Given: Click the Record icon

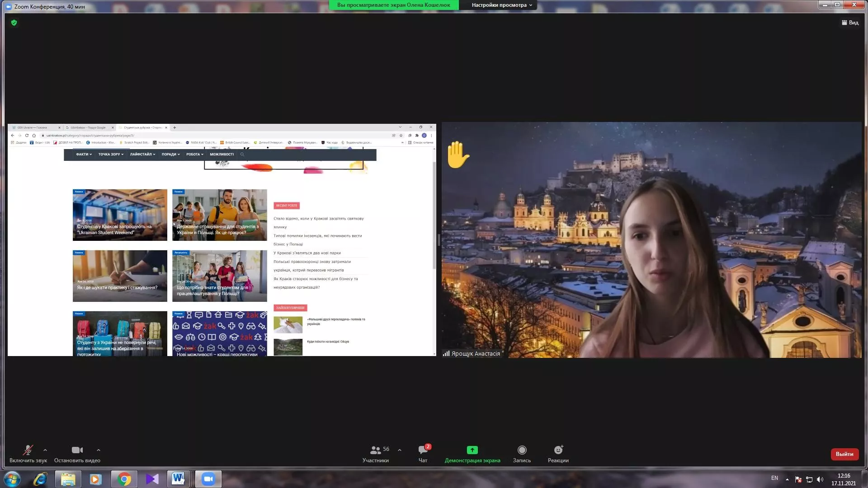Looking at the screenshot, I should [x=522, y=450].
